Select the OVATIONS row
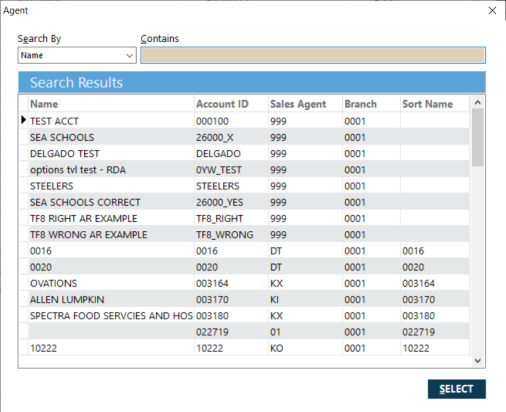 249,283
